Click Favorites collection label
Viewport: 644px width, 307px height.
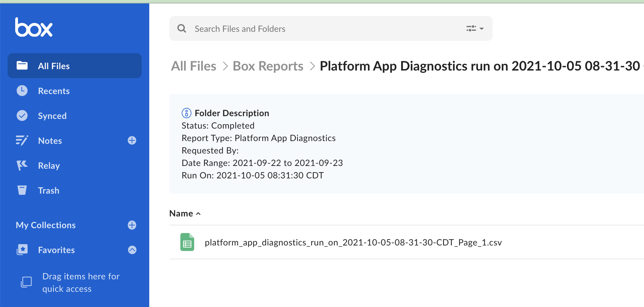coord(56,250)
